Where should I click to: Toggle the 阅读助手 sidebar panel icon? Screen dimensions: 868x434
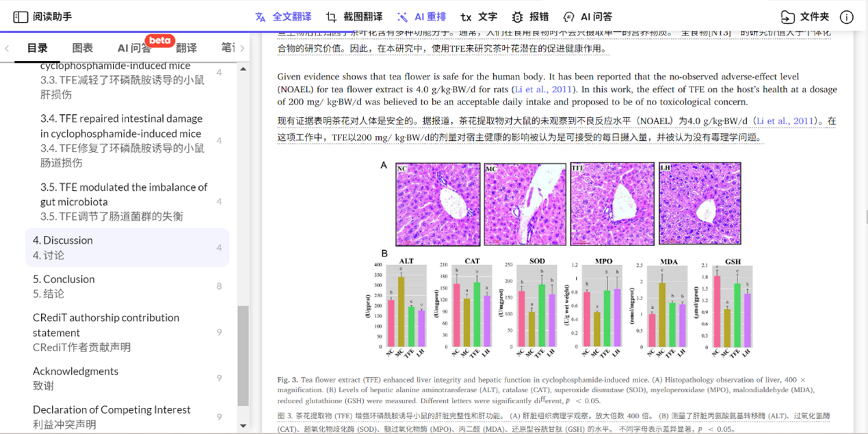pyautogui.click(x=21, y=16)
